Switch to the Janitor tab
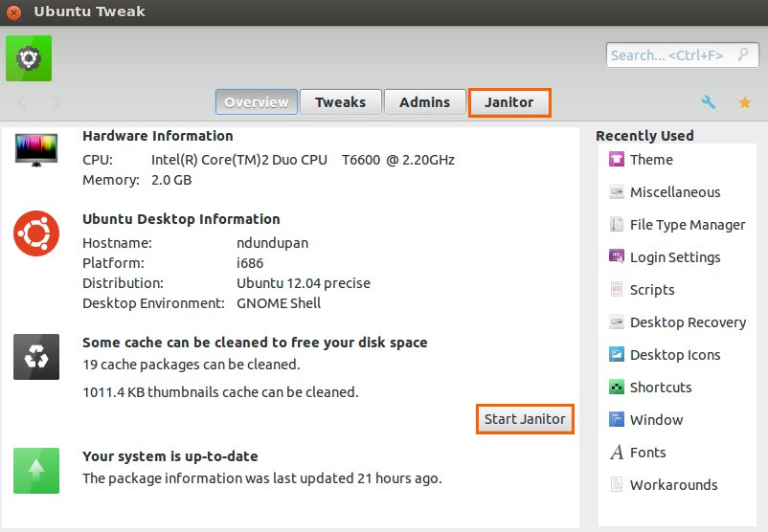The image size is (768, 532). click(509, 102)
